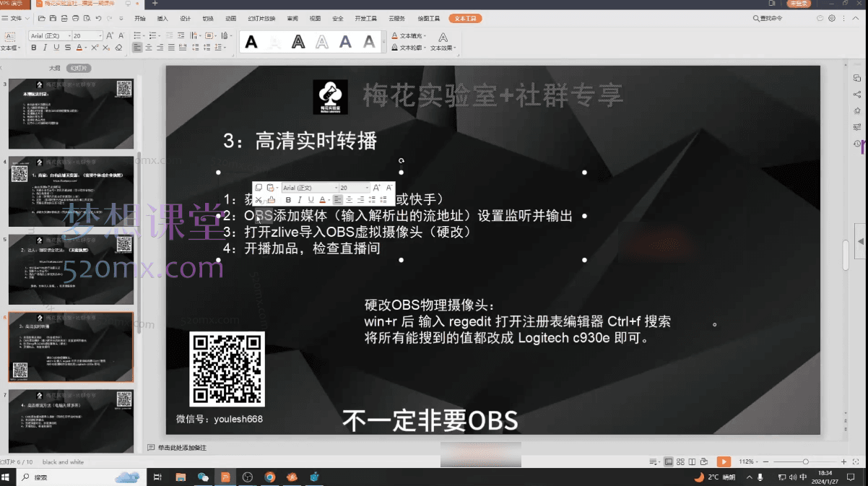This screenshot has height=486, width=868.
Task: Open settings gear at top right
Action: tap(832, 18)
